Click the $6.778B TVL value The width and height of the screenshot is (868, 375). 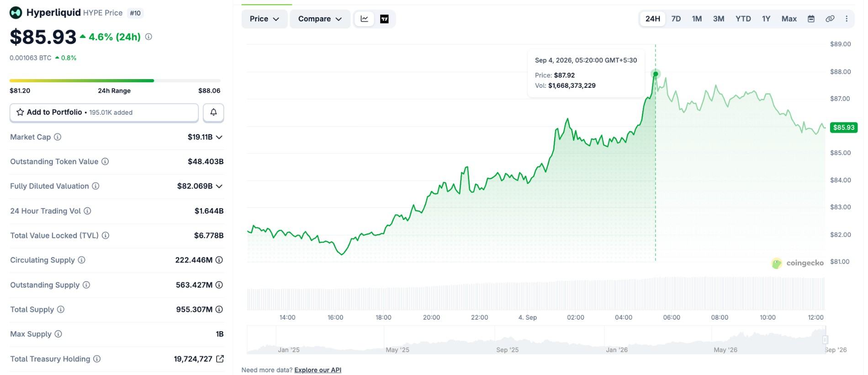tap(209, 236)
